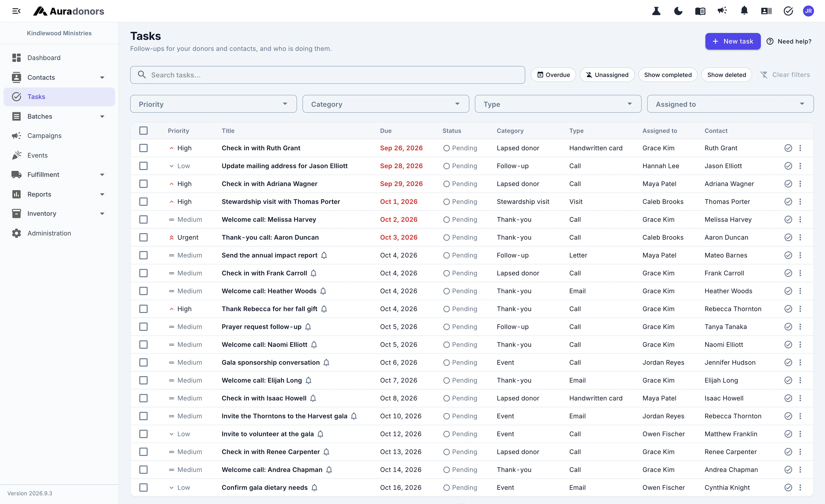
Task: Open the Assigned to filter dropdown
Action: pyautogui.click(x=730, y=104)
